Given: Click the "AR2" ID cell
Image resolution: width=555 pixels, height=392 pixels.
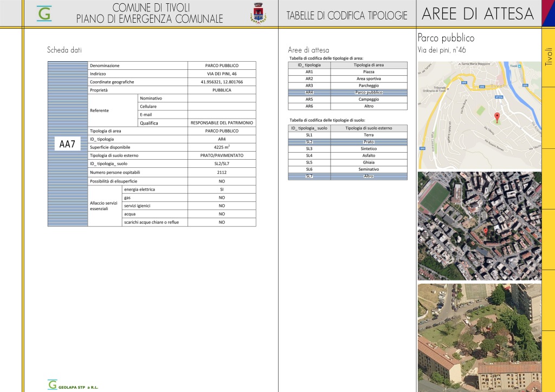Looking at the screenshot, I should pyautogui.click(x=309, y=79).
